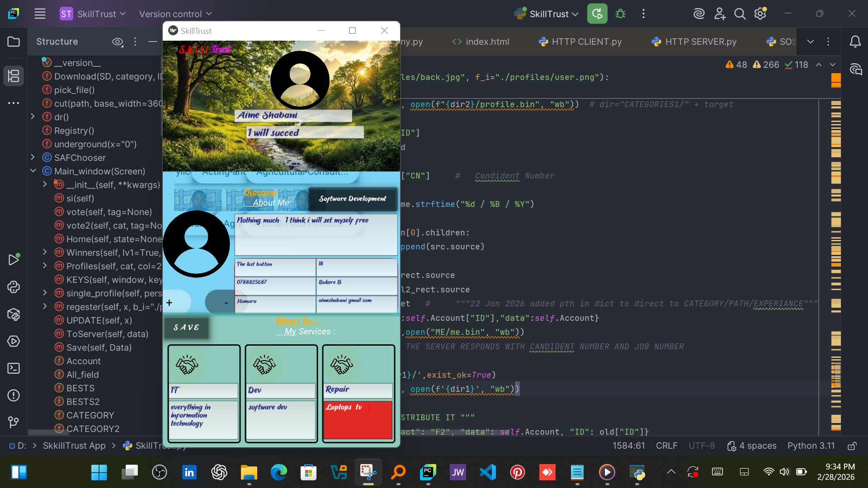Click the SAVE button in SkillTrust app
Viewport: 868px width, 488px height.
(186, 328)
